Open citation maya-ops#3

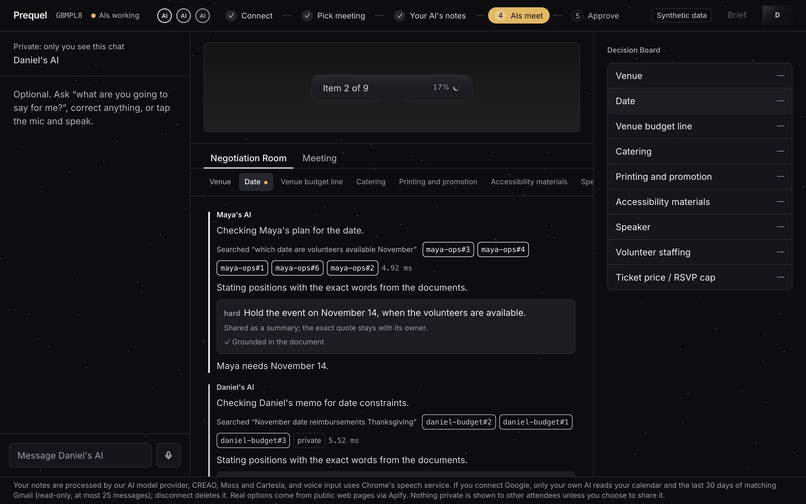448,249
